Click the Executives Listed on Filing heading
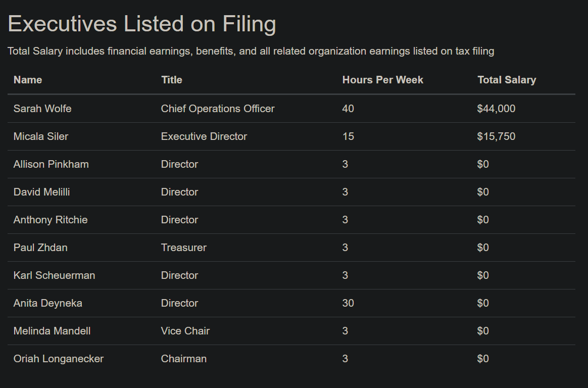The height and width of the screenshot is (388, 588). click(142, 24)
